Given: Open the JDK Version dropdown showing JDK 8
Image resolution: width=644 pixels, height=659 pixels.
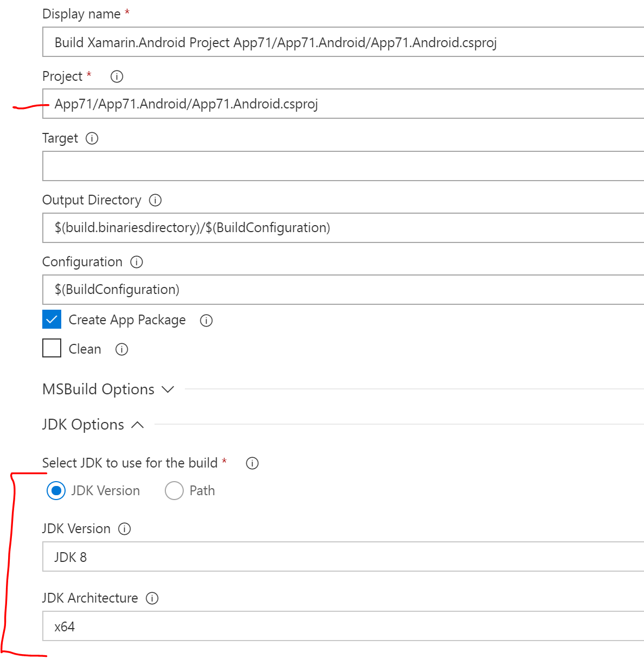Looking at the screenshot, I should (343, 556).
